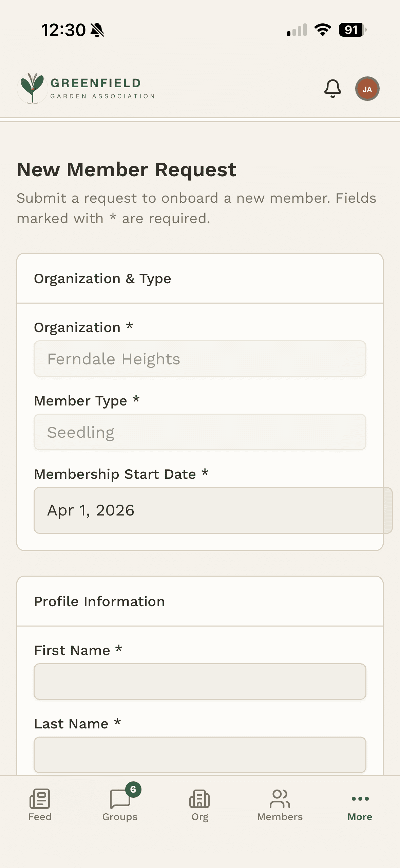Open the JA profile avatar menu
The image size is (400, 868).
pos(367,89)
